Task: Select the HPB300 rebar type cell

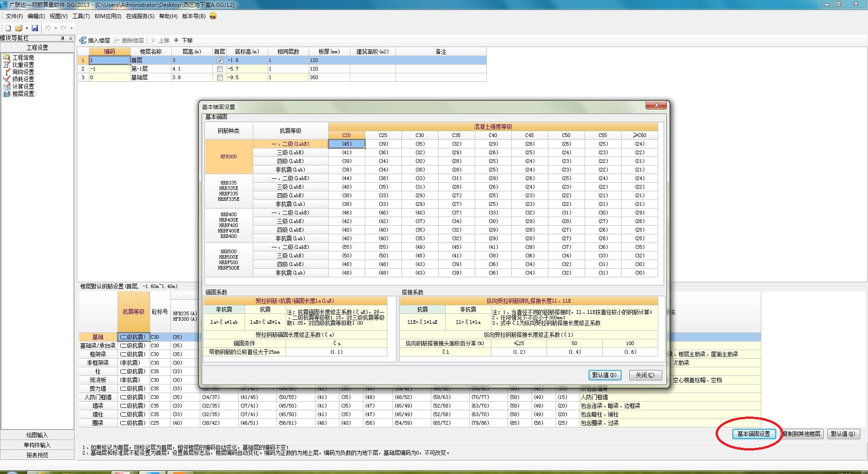Action: click(x=229, y=156)
